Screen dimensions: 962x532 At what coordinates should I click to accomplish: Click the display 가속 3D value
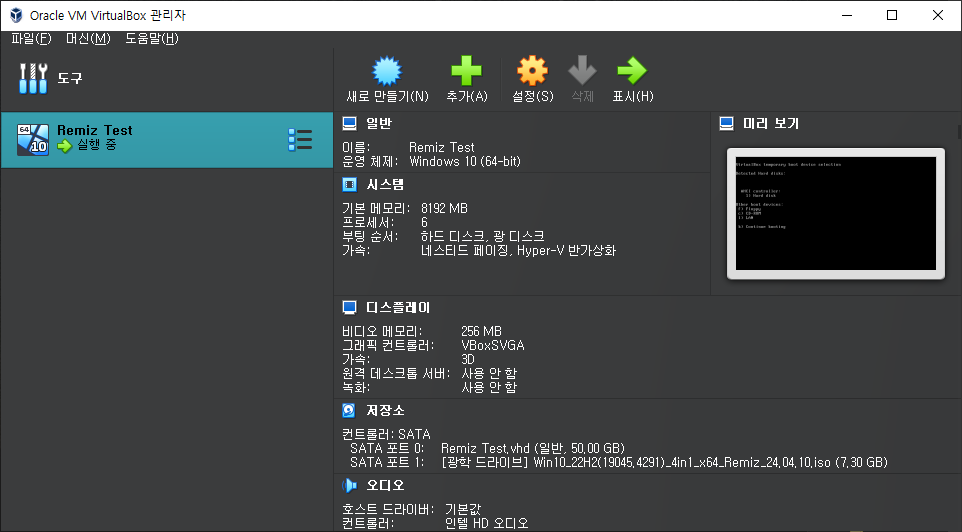[x=468, y=360]
